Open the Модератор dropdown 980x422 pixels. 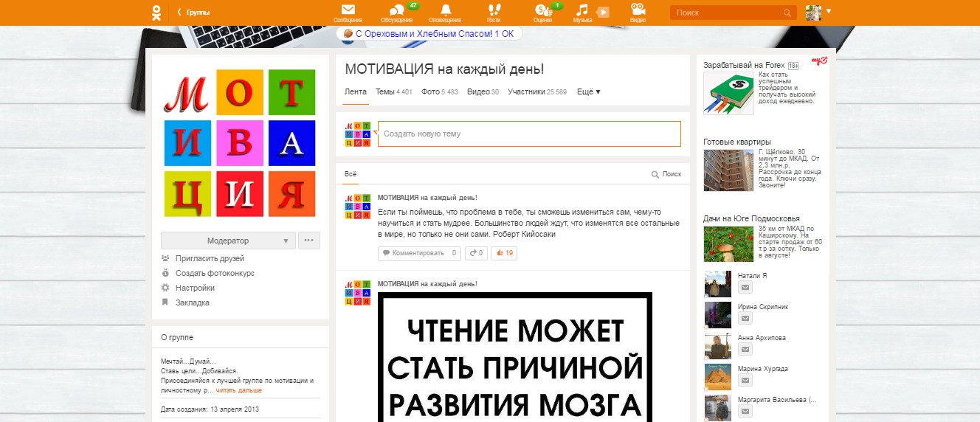pyautogui.click(x=228, y=241)
